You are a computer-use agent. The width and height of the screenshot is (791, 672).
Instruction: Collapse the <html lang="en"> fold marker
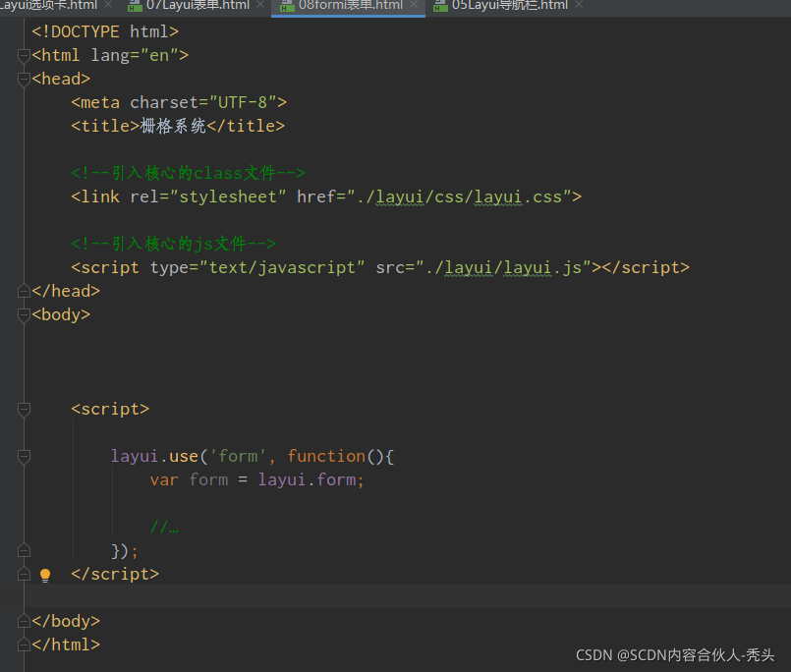[x=24, y=55]
